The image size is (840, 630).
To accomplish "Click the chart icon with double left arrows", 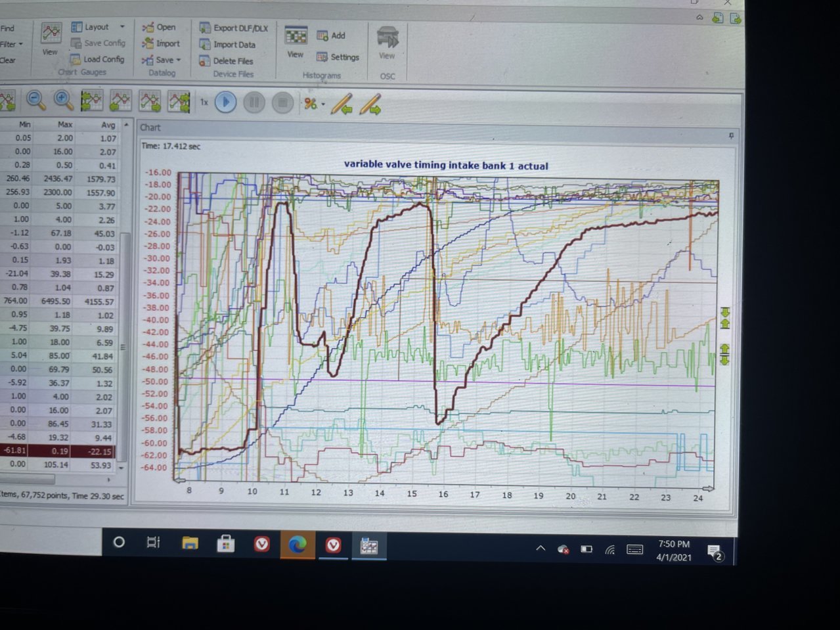I will [x=91, y=101].
